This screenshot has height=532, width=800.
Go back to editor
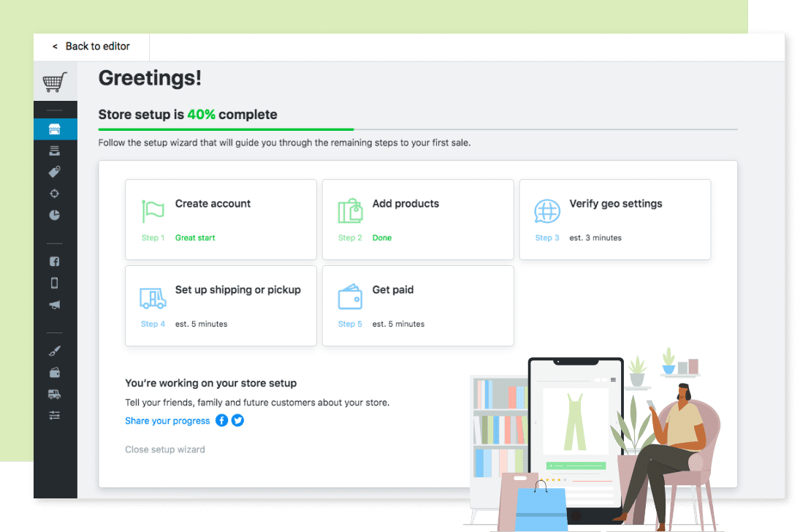pyautogui.click(x=91, y=46)
